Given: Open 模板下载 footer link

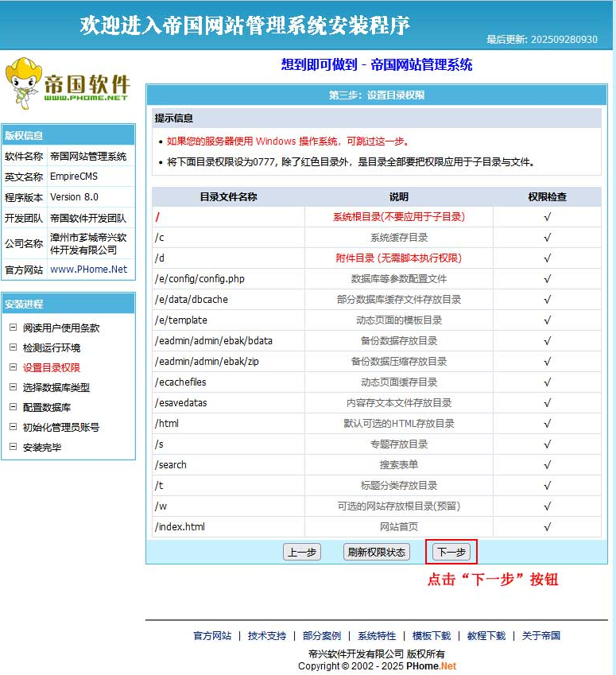Looking at the screenshot, I should pos(432,636).
